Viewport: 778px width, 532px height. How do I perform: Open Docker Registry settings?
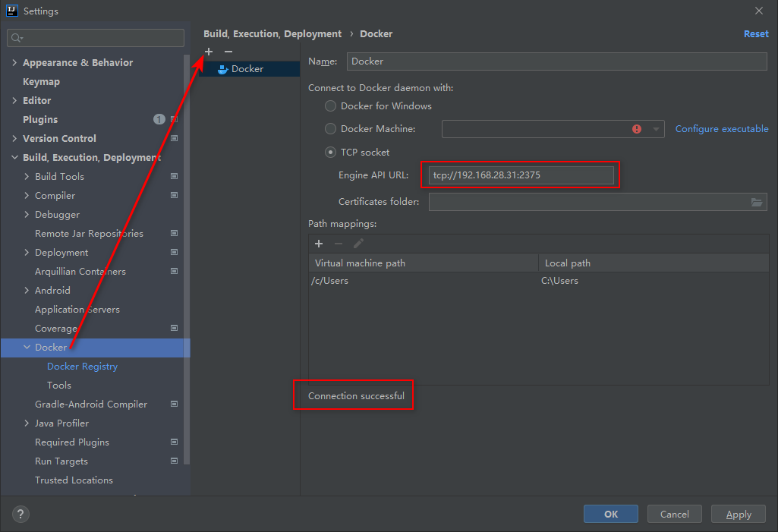point(83,367)
